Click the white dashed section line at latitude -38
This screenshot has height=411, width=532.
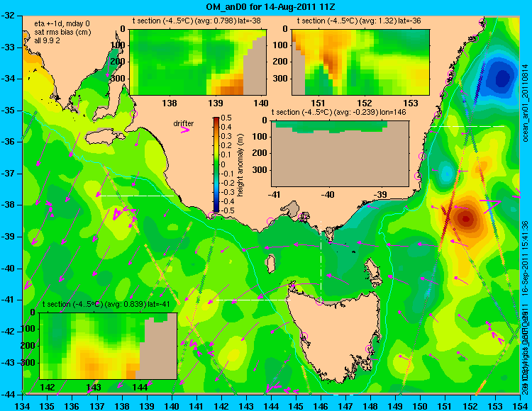point(135,196)
